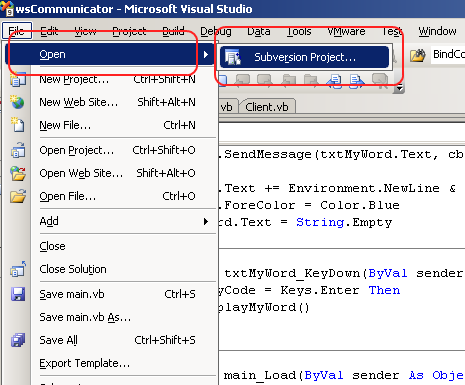
Task: Click the Save floppy disk icon
Action: click(17, 294)
